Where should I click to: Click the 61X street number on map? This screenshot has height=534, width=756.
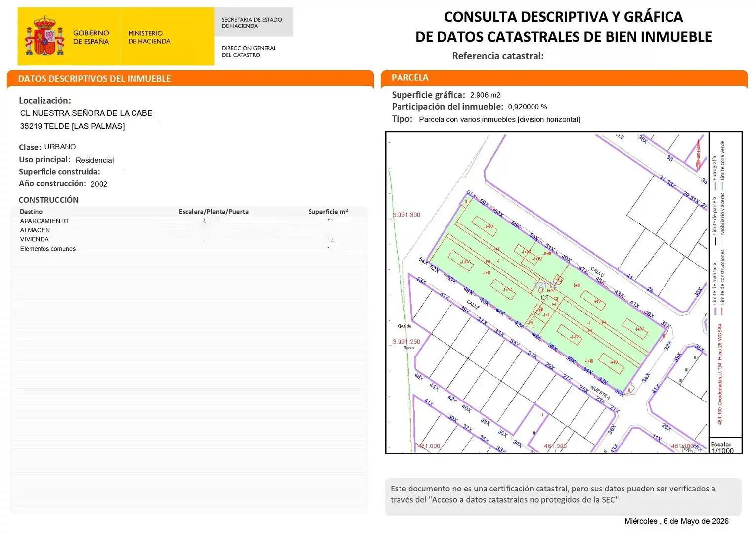click(x=471, y=195)
